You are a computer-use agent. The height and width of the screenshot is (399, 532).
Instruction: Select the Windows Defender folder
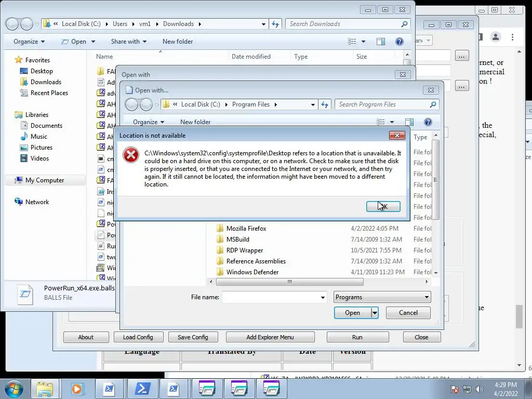(x=252, y=272)
